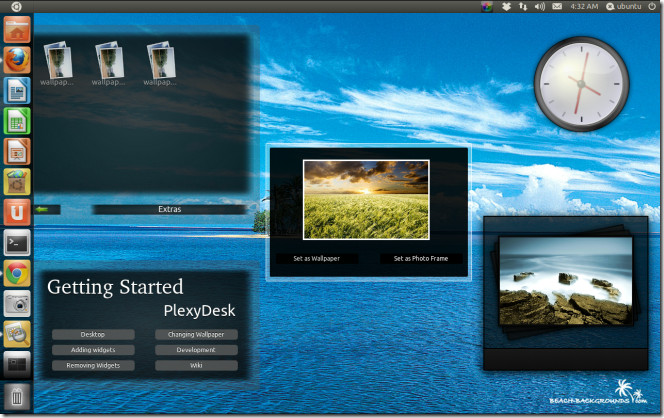Viewport: 664px width, 418px height.
Task: Click the Ubuntu Dash logo button
Action: (16, 6)
